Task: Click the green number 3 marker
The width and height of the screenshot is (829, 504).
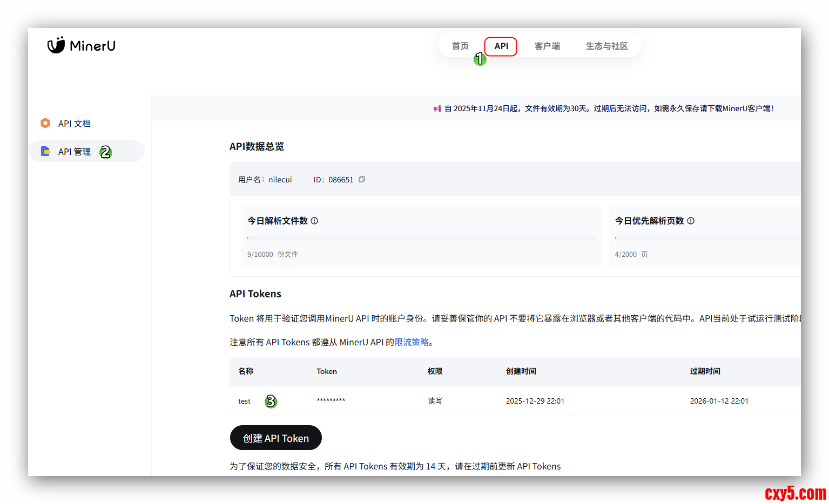Action: pos(271,401)
